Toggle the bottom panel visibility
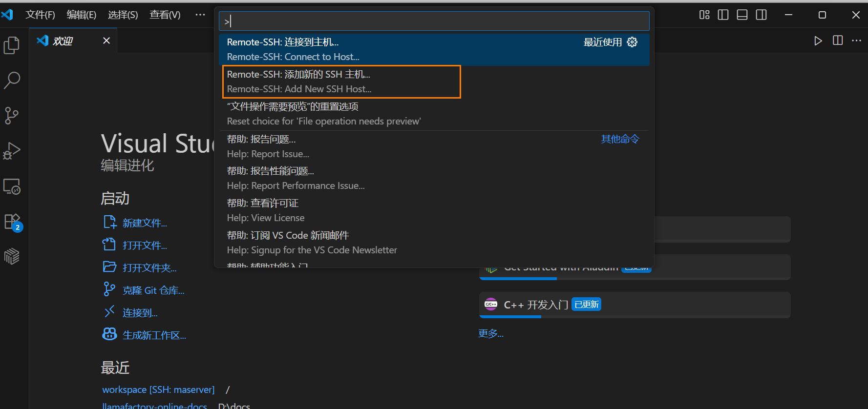This screenshot has height=409, width=868. [x=742, y=15]
